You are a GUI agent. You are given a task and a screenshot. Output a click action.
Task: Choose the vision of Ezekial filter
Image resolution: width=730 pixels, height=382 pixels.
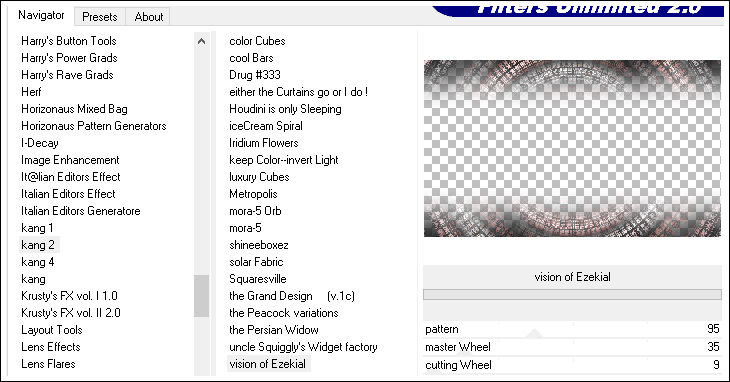point(268,364)
